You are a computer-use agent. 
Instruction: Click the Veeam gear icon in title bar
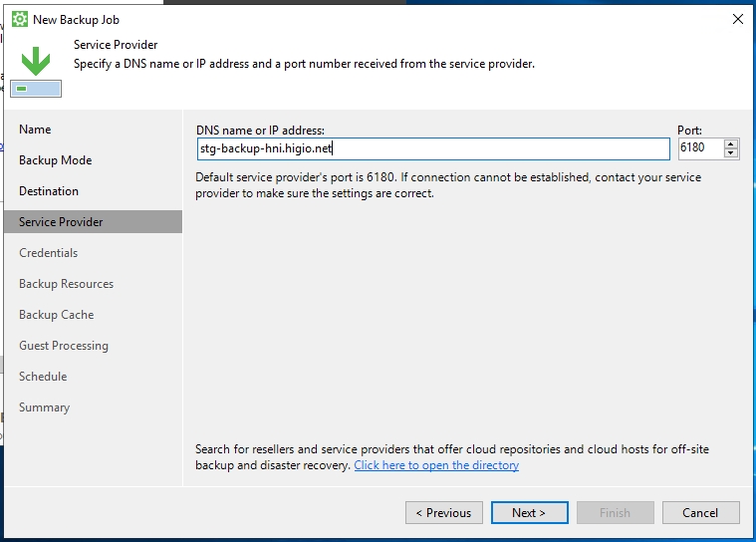[x=19, y=19]
